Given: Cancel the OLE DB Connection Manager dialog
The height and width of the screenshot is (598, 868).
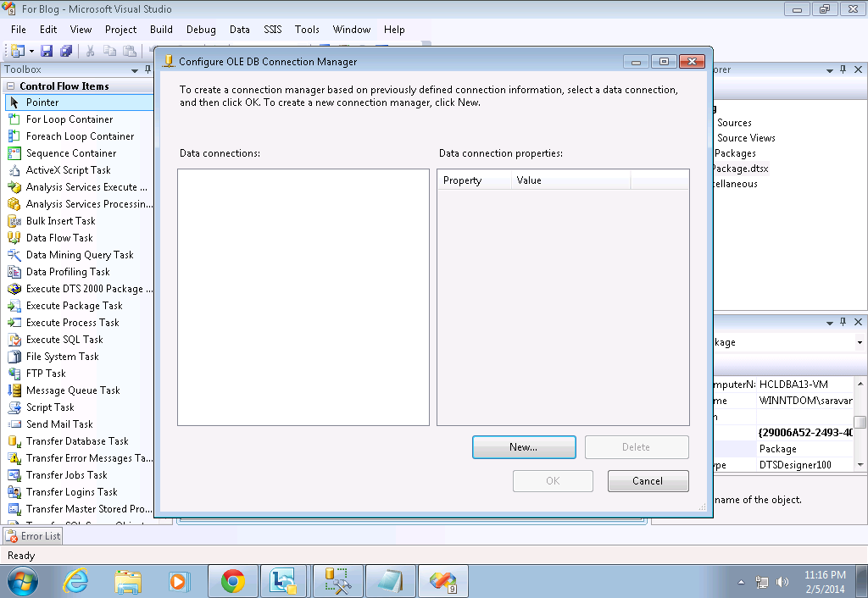Looking at the screenshot, I should pos(648,480).
